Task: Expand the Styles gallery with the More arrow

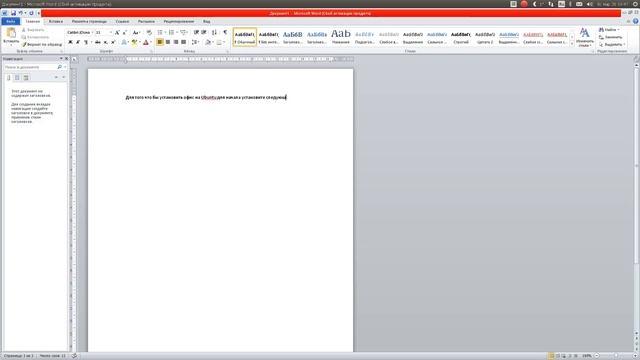Action: 572,44
